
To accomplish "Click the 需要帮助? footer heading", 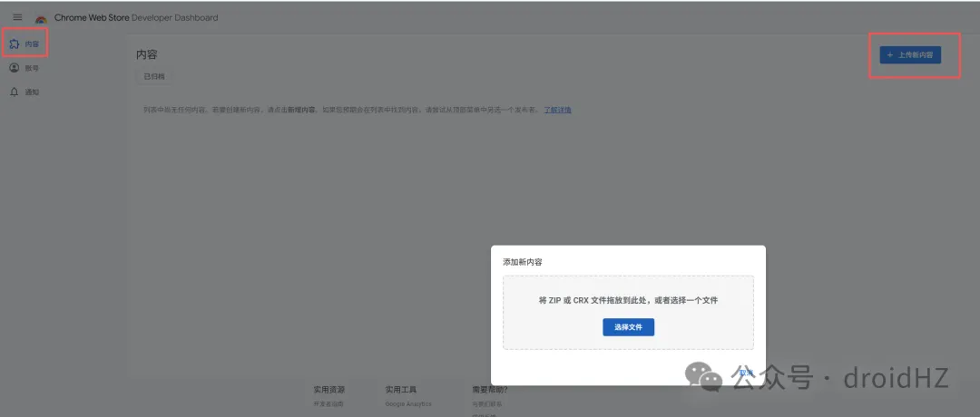I will point(491,390).
